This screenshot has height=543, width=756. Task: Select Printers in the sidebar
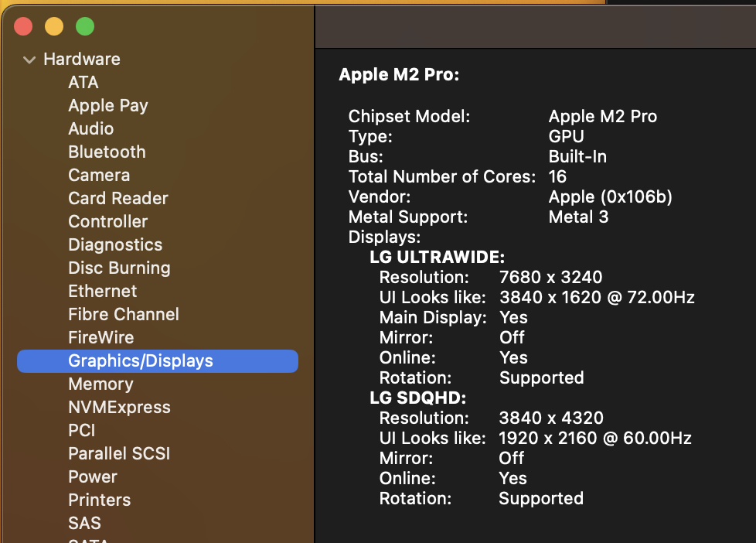(x=99, y=500)
